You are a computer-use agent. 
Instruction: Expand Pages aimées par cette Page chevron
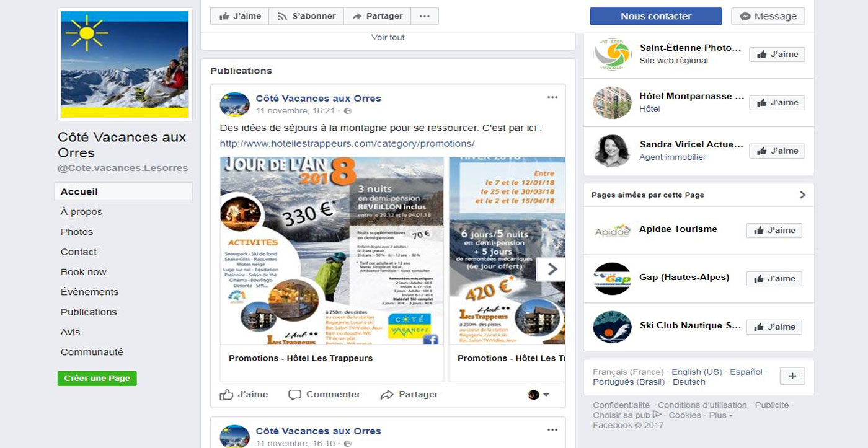point(802,195)
